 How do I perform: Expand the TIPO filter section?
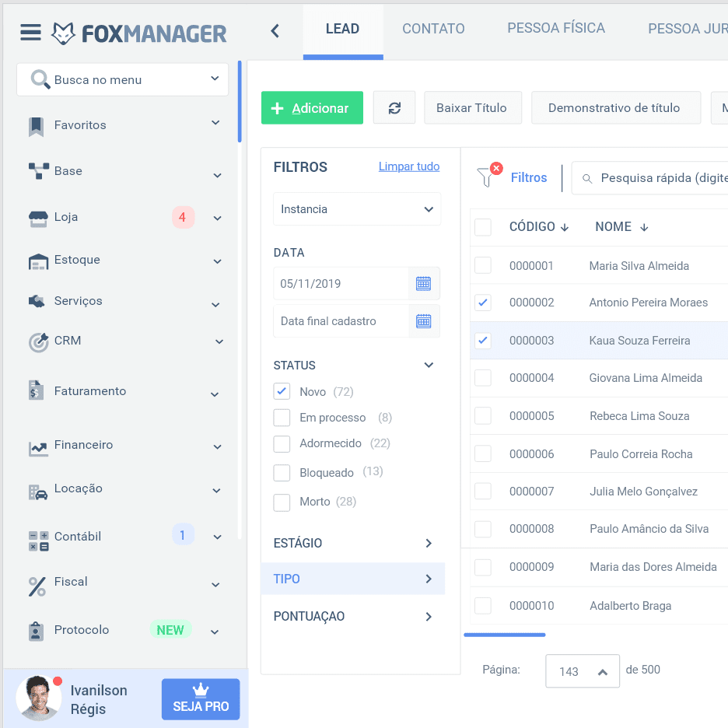[429, 579]
